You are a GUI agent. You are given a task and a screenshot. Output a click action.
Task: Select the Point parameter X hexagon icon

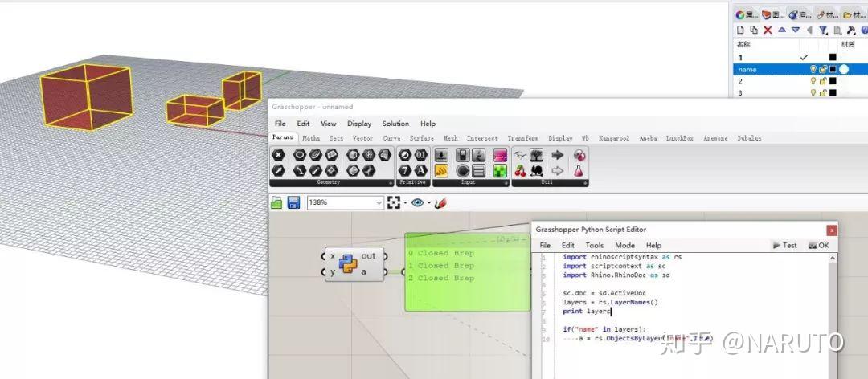(278, 154)
